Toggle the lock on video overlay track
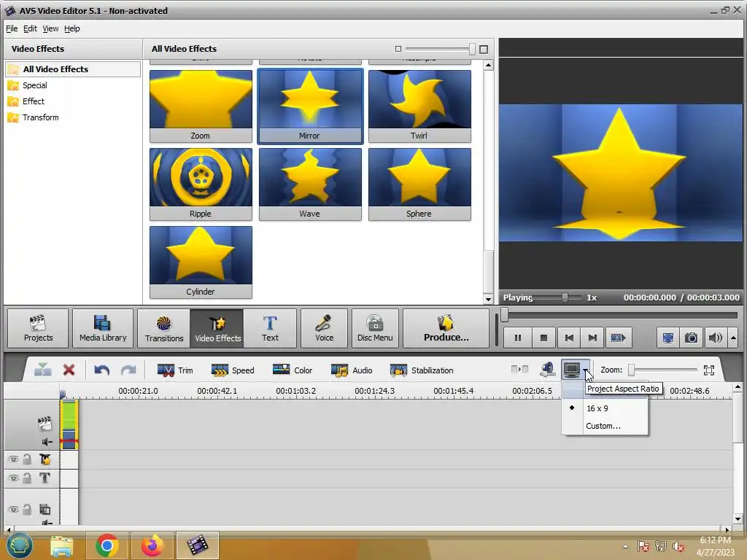 [x=27, y=510]
